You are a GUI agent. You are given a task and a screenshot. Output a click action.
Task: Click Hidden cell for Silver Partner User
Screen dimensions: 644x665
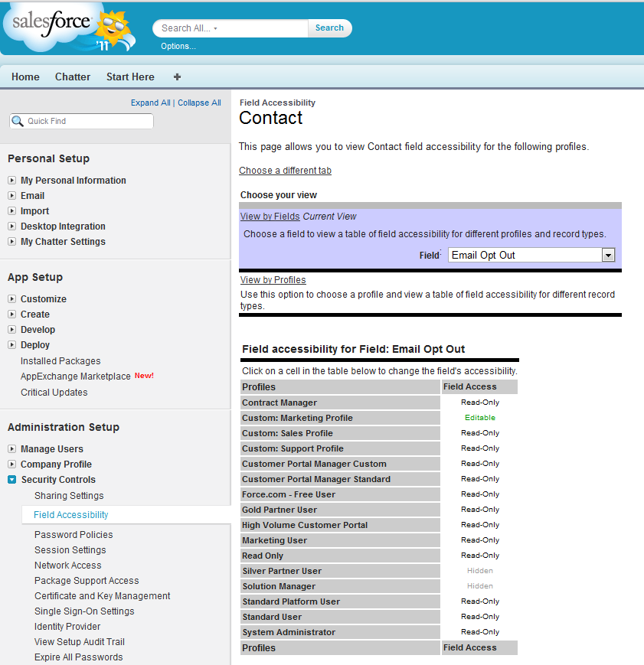[x=479, y=570]
